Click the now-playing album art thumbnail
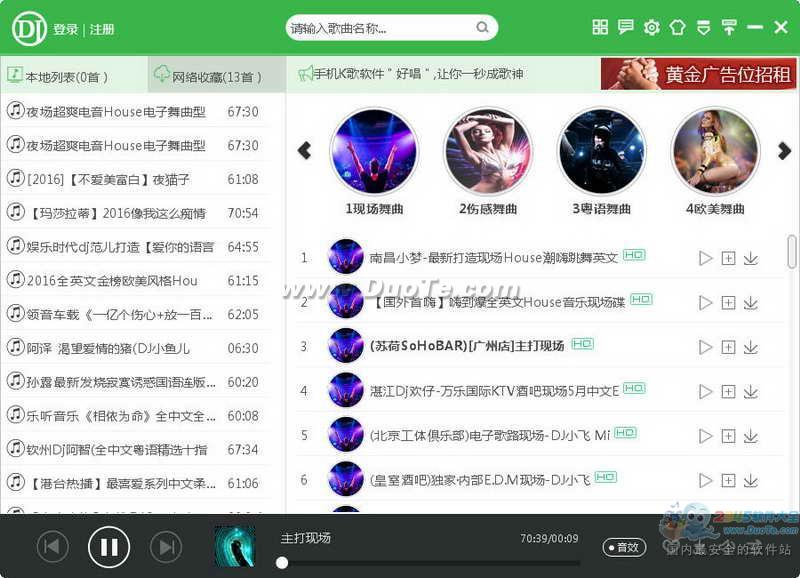 (235, 547)
